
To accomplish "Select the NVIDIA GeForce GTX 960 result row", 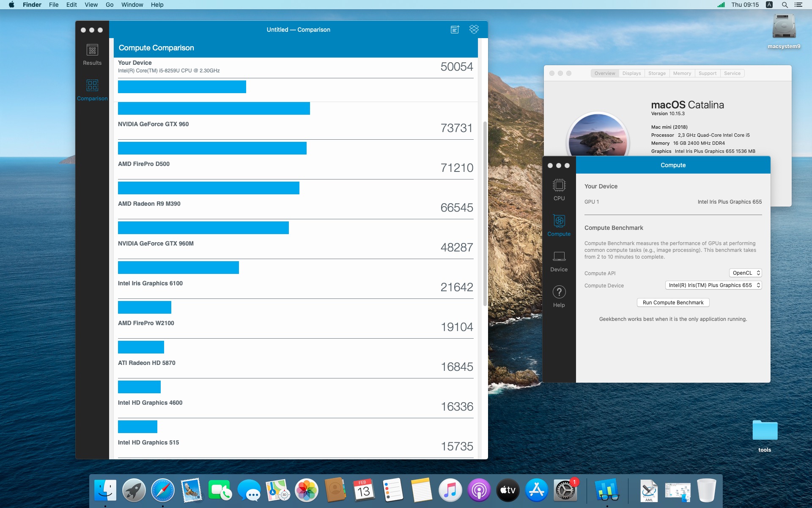I will (x=296, y=121).
